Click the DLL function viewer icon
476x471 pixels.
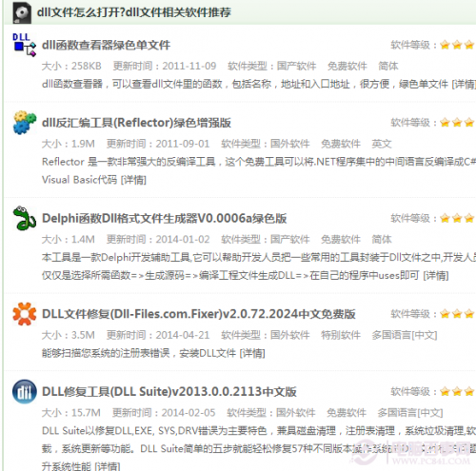(x=24, y=45)
